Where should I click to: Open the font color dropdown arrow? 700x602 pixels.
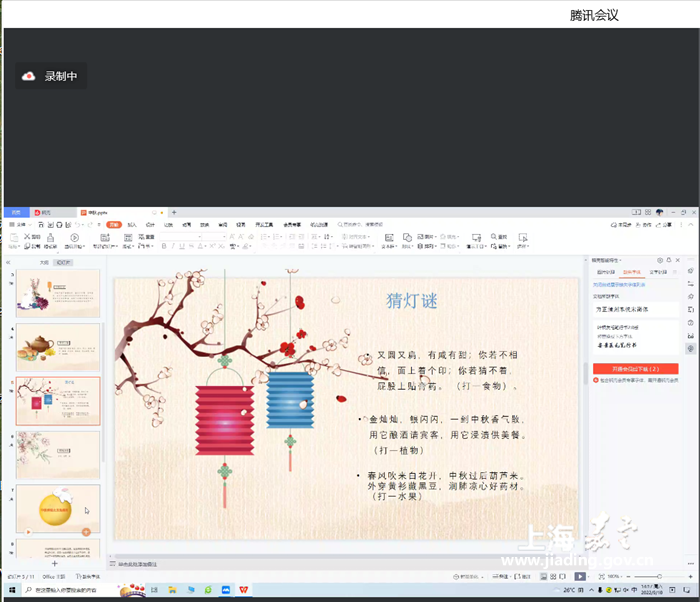(205, 247)
